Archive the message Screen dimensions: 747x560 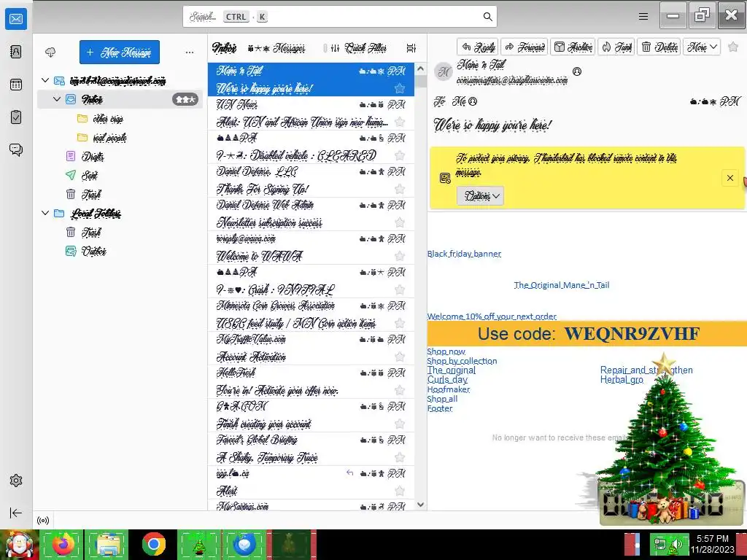point(573,47)
